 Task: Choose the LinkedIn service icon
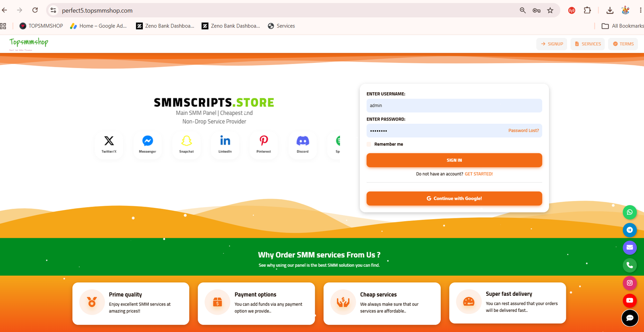click(225, 145)
